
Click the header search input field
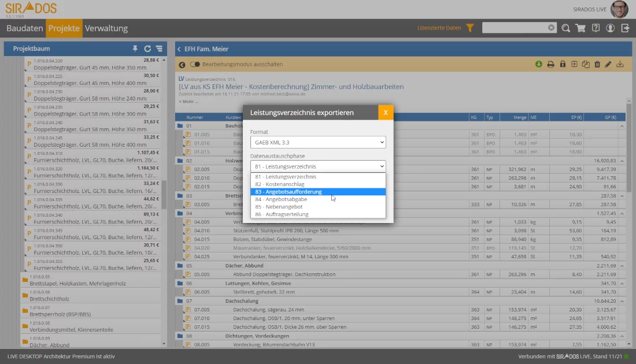515,28
